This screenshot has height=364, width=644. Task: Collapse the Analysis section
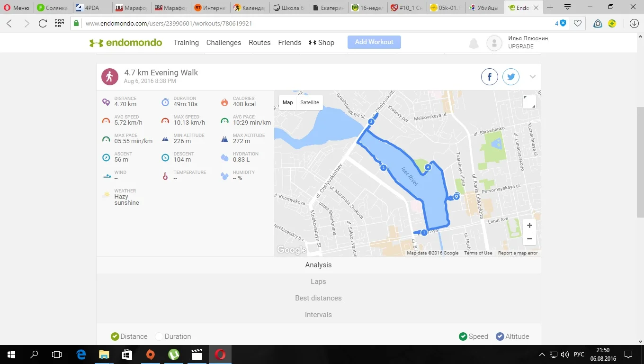(318, 265)
